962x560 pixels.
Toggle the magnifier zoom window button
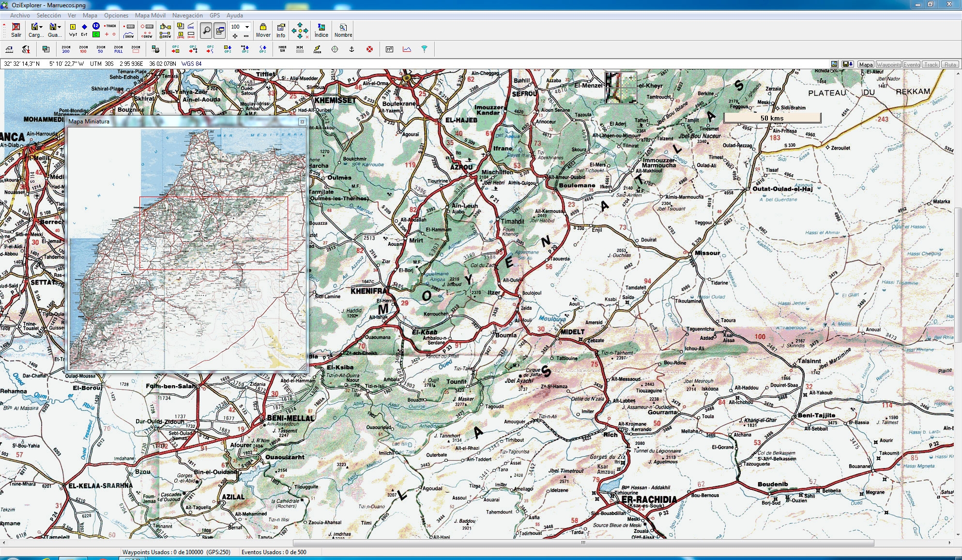click(x=206, y=30)
